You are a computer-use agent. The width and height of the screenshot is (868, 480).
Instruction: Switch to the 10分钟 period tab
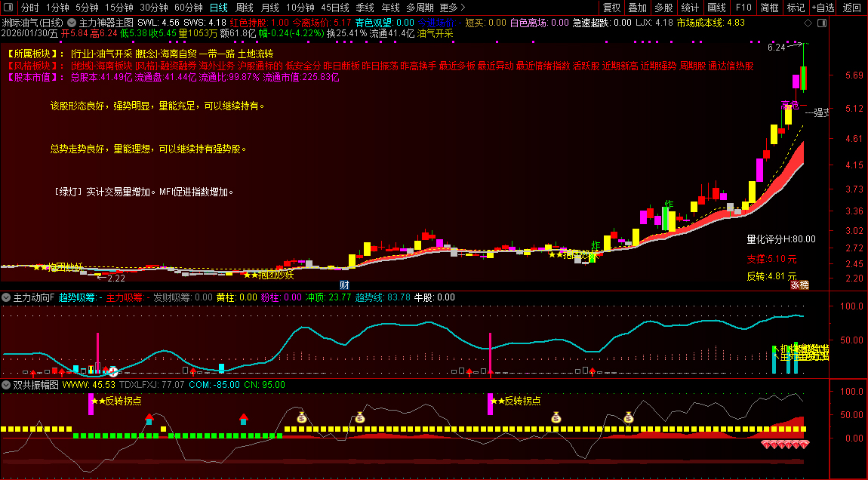coord(300,8)
